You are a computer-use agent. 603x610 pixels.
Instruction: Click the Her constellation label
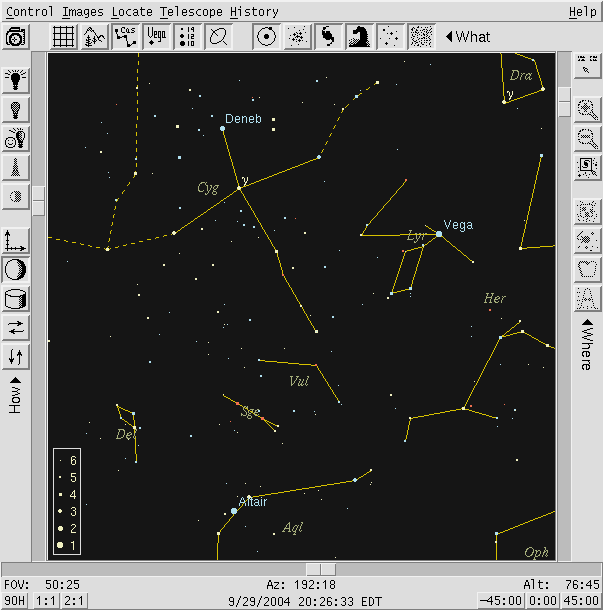[494, 298]
